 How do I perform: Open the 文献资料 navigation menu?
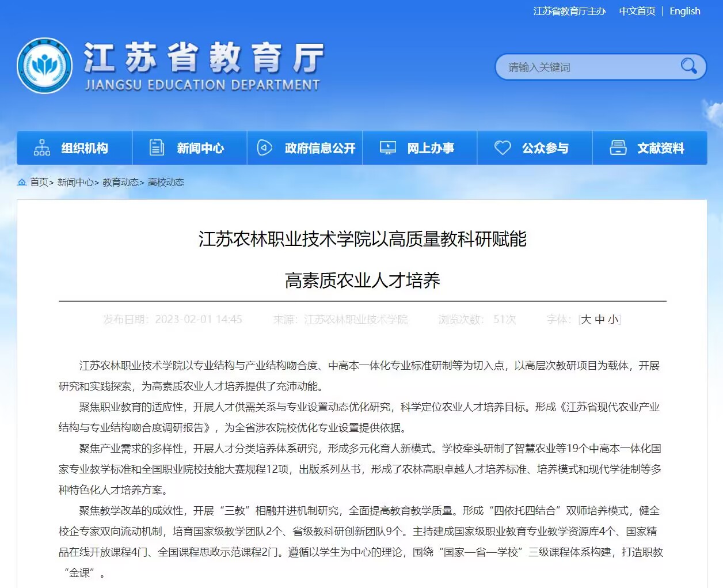pyautogui.click(x=660, y=149)
